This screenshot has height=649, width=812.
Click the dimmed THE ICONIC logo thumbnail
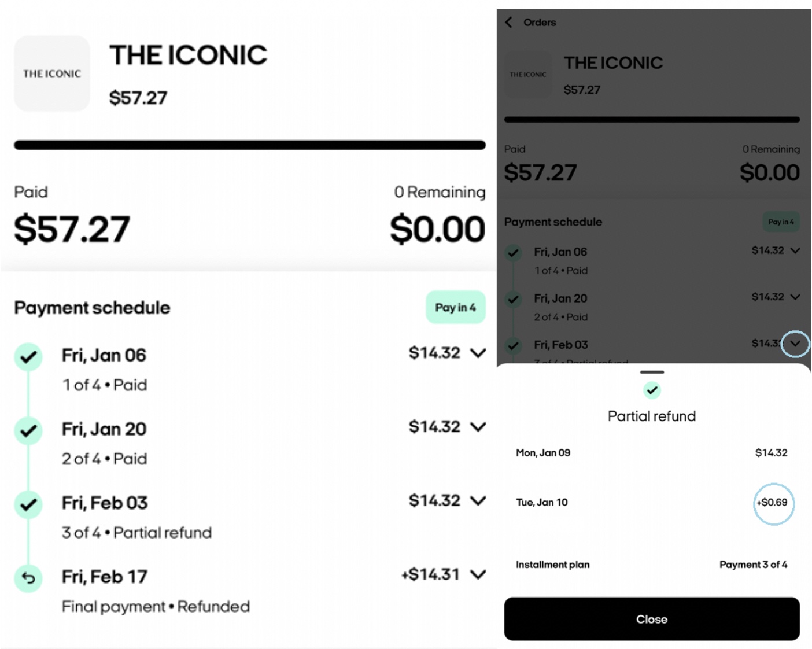click(x=527, y=75)
